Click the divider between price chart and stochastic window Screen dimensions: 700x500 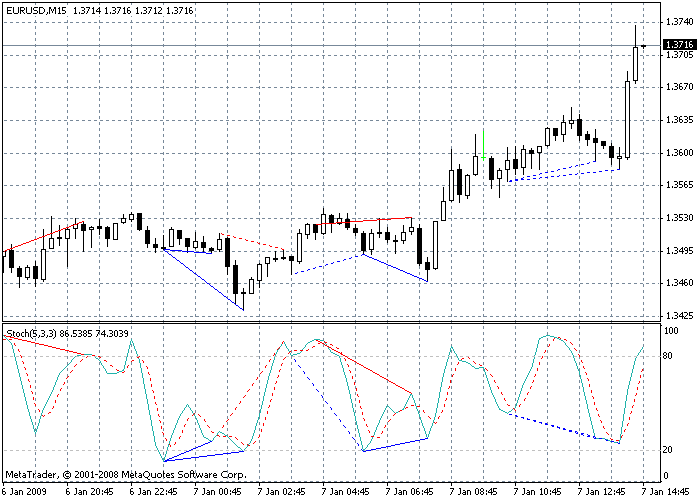328,322
